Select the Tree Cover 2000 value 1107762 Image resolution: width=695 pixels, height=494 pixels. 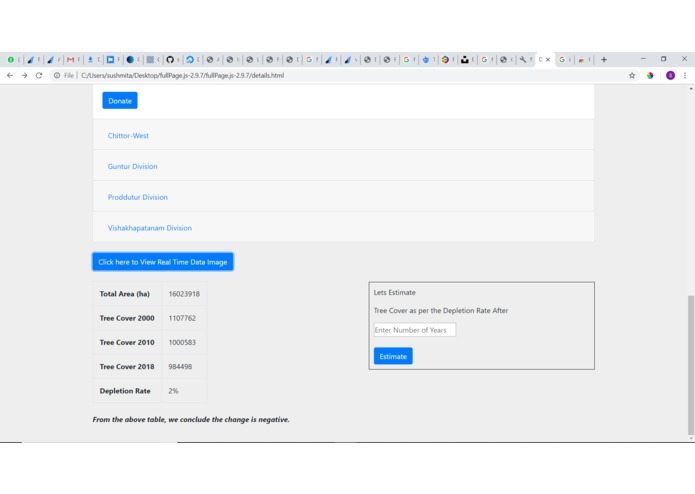click(x=182, y=318)
